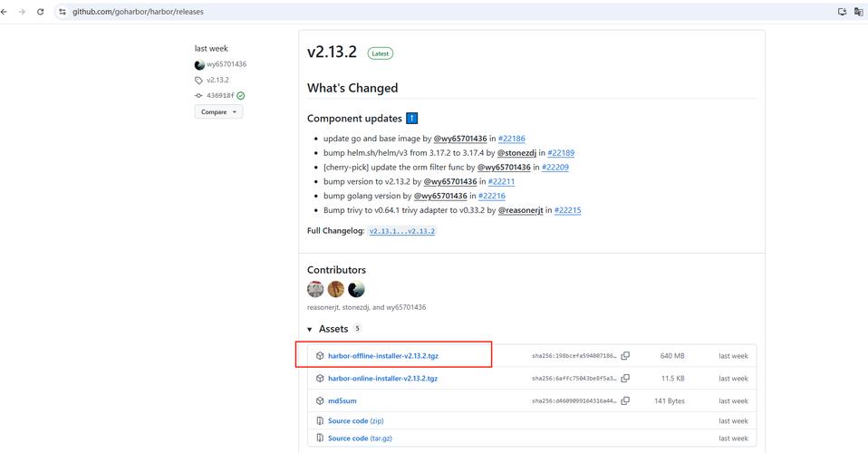Click the install app icon in address bar
Viewport: 868px width, 453px height.
[842, 12]
